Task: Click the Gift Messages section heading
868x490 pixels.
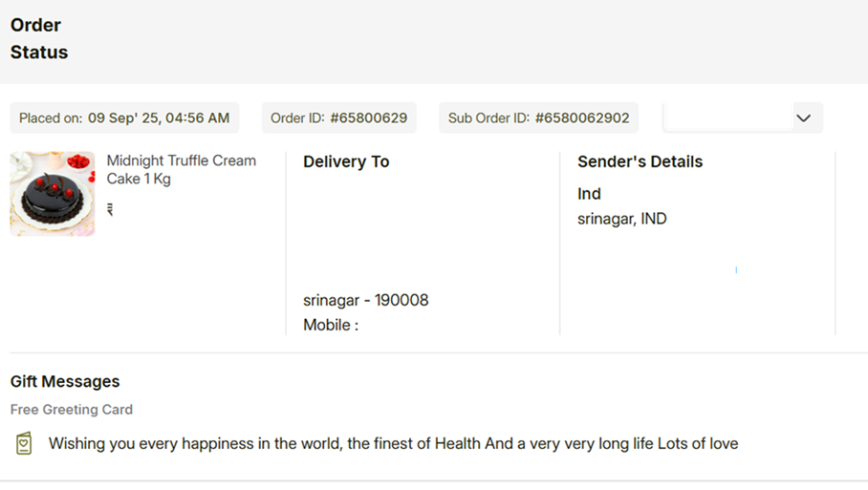Action: (x=65, y=381)
